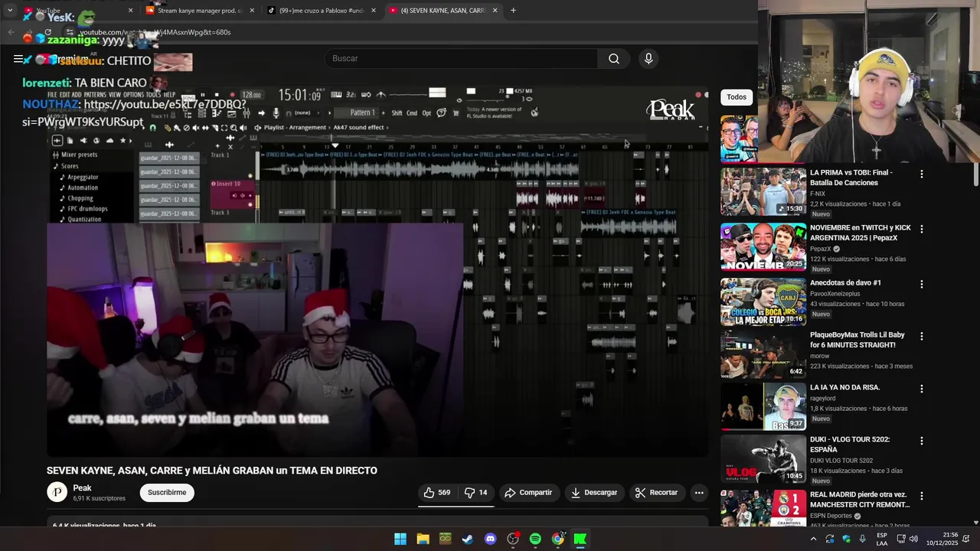This screenshot has width=980, height=551.
Task: Go back with browser back arrow
Action: [x=11, y=32]
